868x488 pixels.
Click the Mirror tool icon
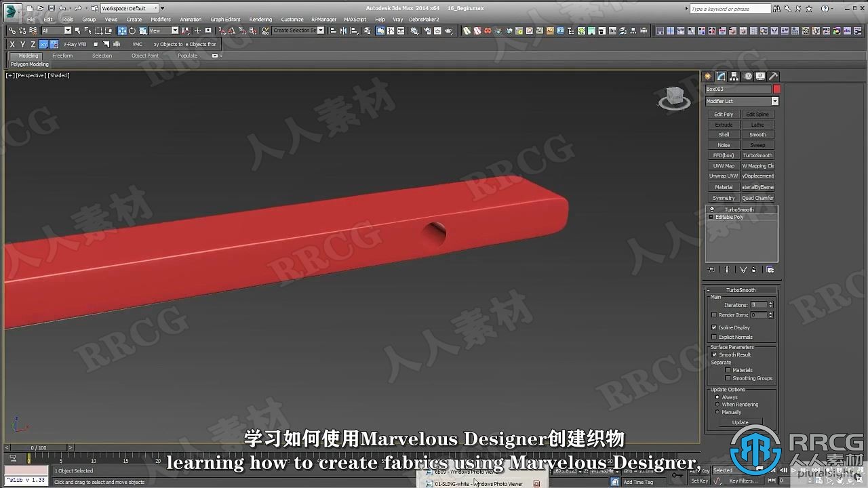click(x=343, y=30)
